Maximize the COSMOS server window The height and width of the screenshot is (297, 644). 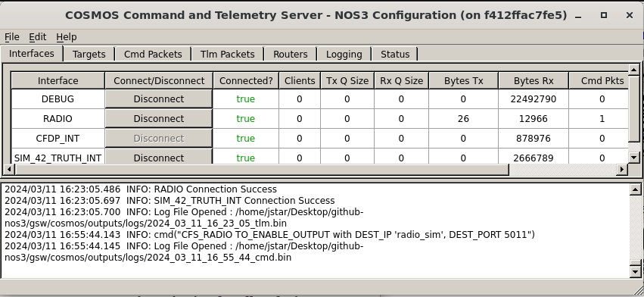click(603, 15)
